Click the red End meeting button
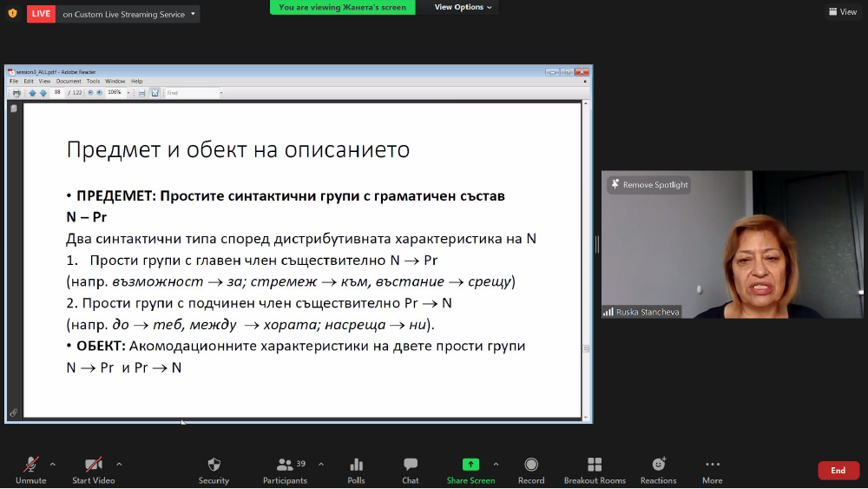Image resolution: width=868 pixels, height=489 pixels. pyautogui.click(x=838, y=471)
